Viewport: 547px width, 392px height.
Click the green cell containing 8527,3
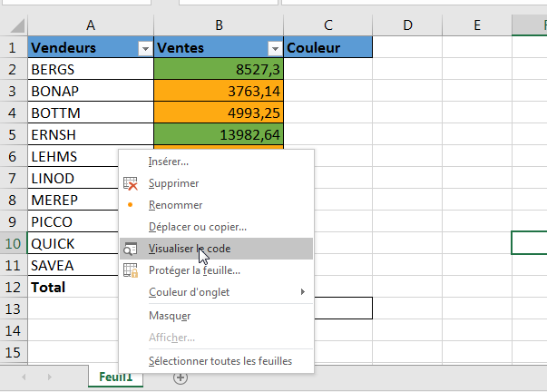tap(219, 69)
